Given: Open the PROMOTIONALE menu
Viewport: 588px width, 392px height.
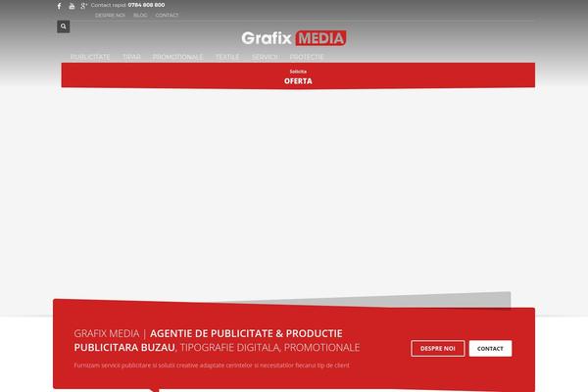Looking at the screenshot, I should [177, 57].
